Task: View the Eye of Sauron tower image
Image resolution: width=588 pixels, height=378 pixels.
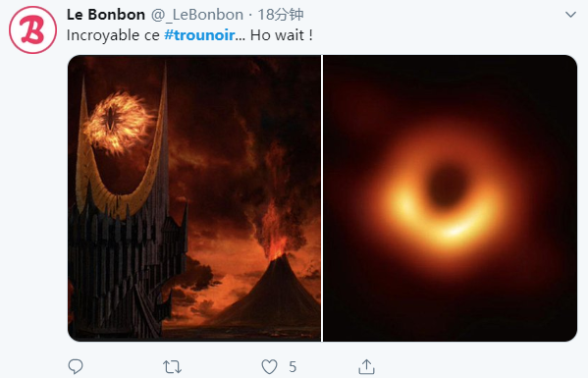Action: click(194, 198)
